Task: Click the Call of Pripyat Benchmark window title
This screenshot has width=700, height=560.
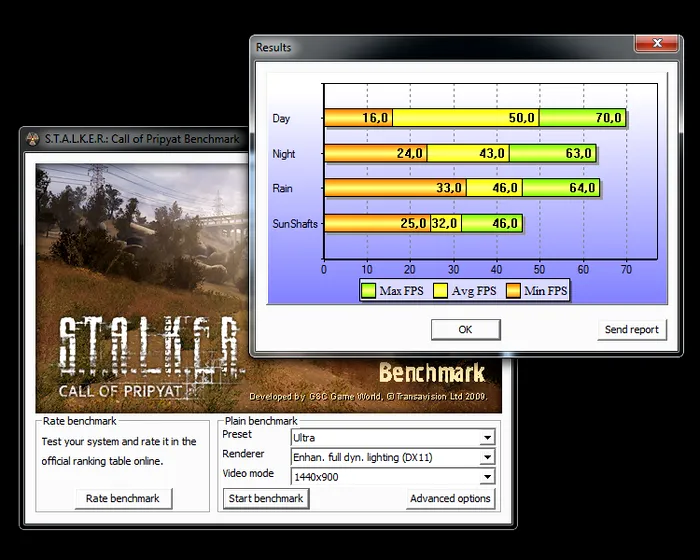Action: tap(142, 139)
